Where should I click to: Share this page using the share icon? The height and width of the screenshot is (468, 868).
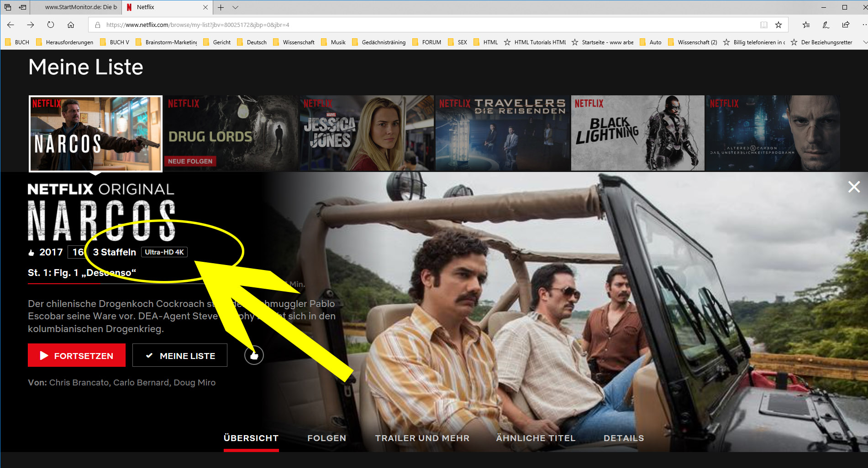click(845, 25)
